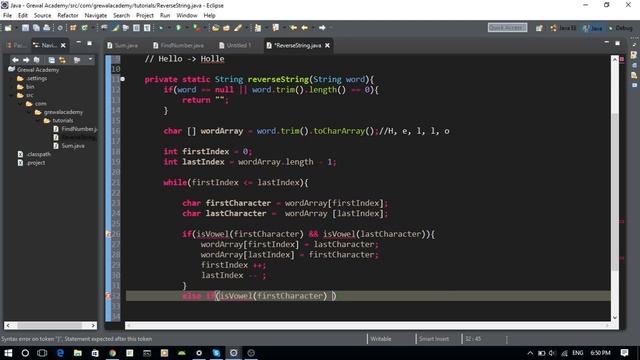Click the Print toolbar icon
640x360 pixels.
pos(47,28)
